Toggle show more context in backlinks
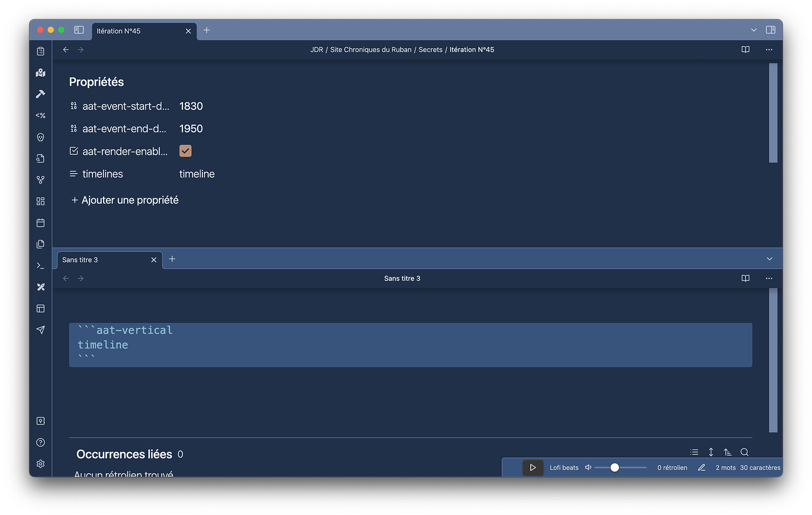 711,452
